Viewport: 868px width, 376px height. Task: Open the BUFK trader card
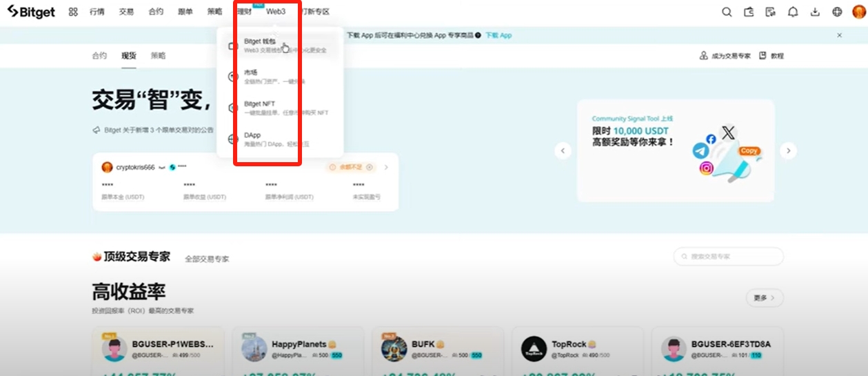pyautogui.click(x=438, y=352)
